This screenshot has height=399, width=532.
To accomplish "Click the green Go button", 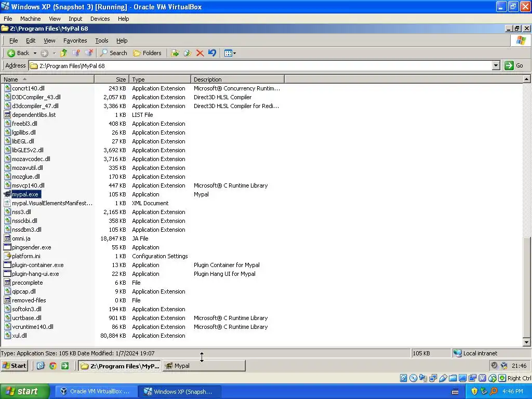I will (x=514, y=65).
